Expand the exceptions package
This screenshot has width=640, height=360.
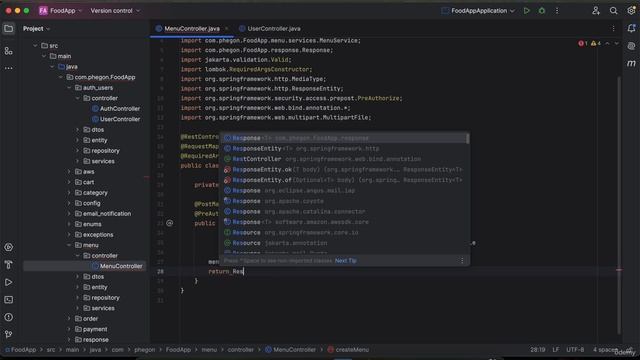pyautogui.click(x=69, y=235)
